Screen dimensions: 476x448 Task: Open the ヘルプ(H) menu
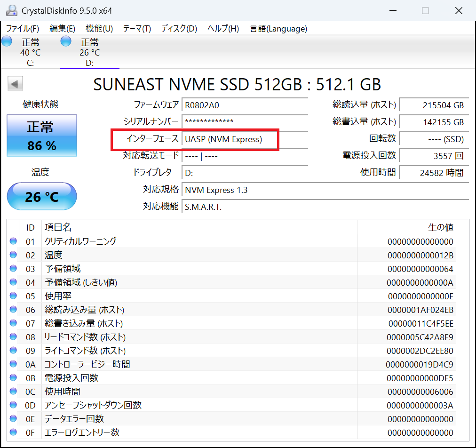point(223,29)
